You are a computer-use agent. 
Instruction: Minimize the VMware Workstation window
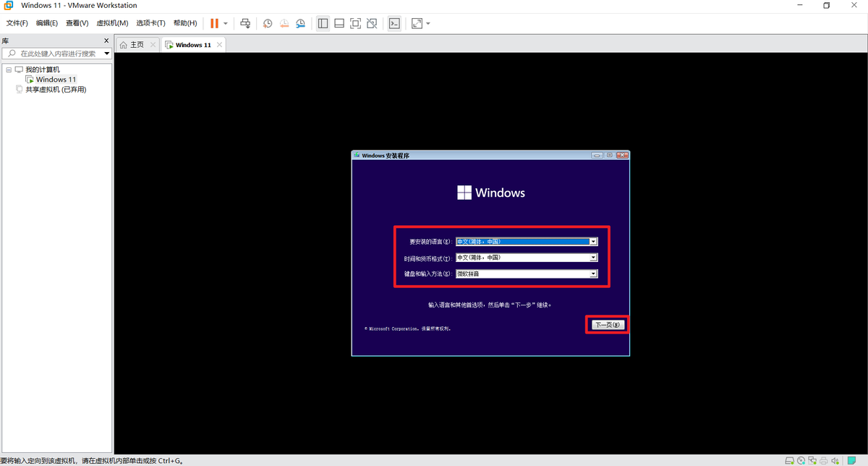(x=799, y=6)
